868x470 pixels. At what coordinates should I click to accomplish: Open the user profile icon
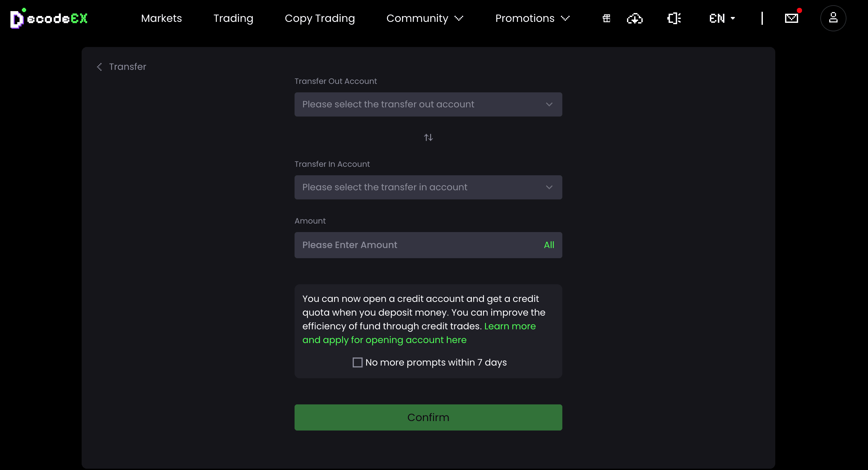[833, 18]
